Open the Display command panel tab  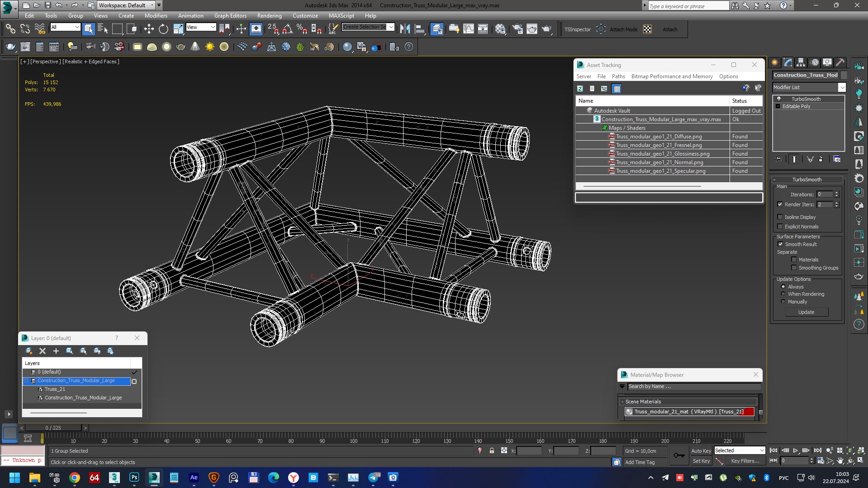click(827, 62)
